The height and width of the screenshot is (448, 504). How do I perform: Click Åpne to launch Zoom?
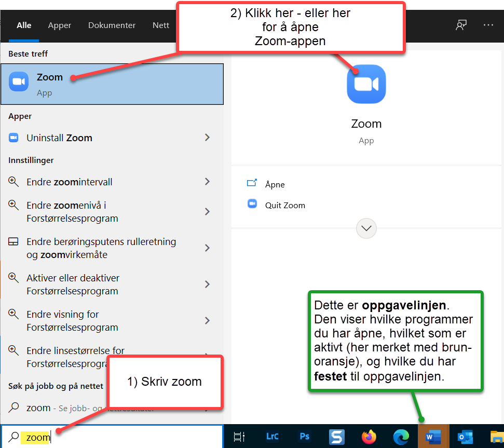point(275,184)
